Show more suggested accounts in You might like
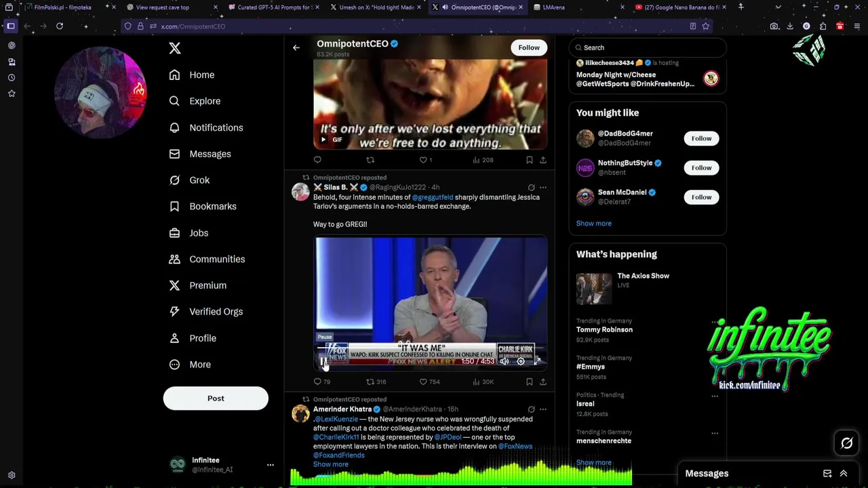Viewport: 868px width, 488px height. pos(594,223)
